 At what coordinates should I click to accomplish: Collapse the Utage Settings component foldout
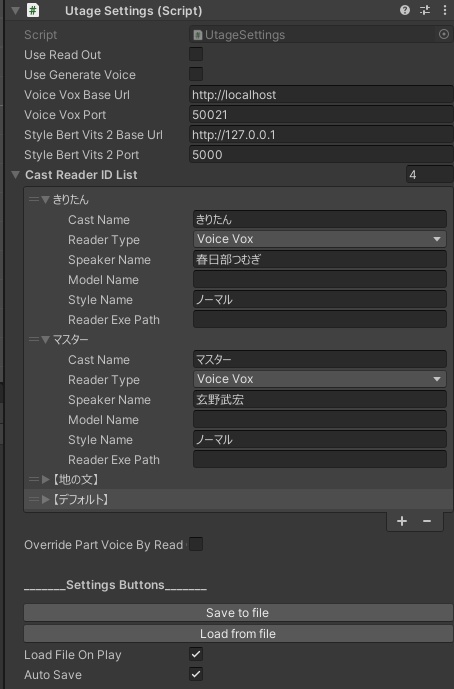click(15, 11)
